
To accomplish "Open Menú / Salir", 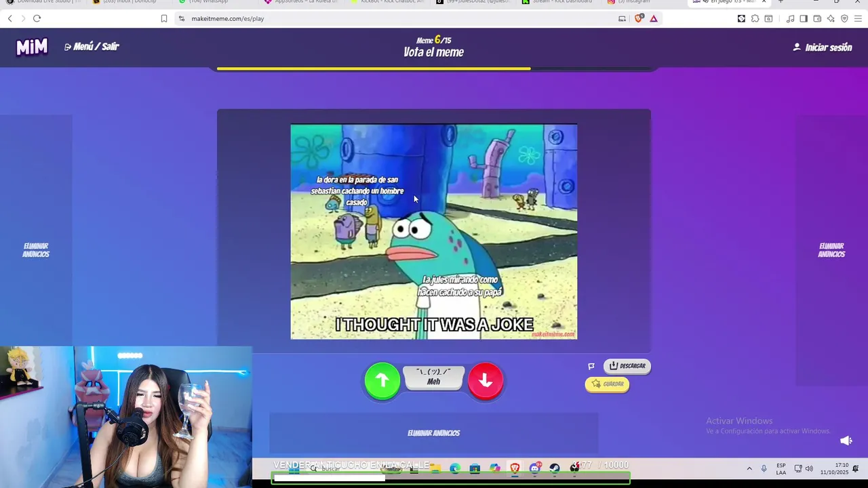I will pyautogui.click(x=92, y=46).
